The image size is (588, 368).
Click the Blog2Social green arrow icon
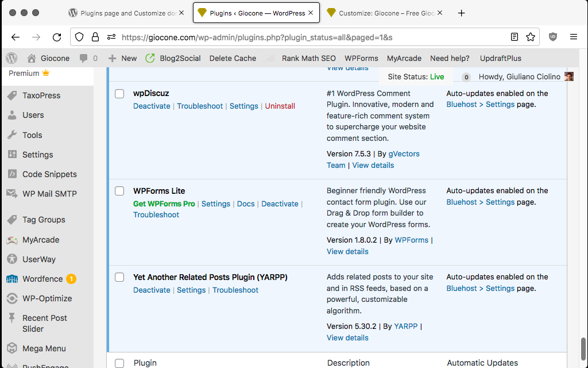150,58
